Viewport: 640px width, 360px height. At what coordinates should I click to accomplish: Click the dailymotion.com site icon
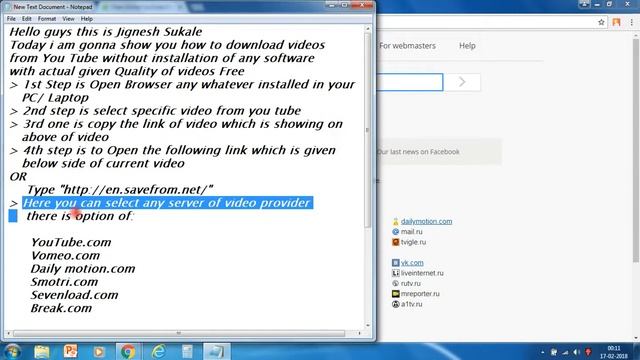tap(395, 221)
